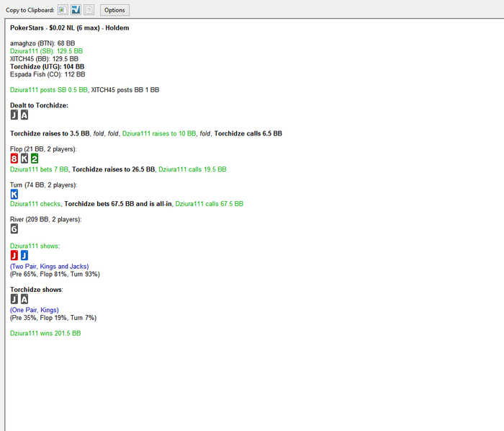Click 'Torchidze (UTG): 104 BB' line
The width and height of the screenshot is (504, 431).
coord(47,66)
